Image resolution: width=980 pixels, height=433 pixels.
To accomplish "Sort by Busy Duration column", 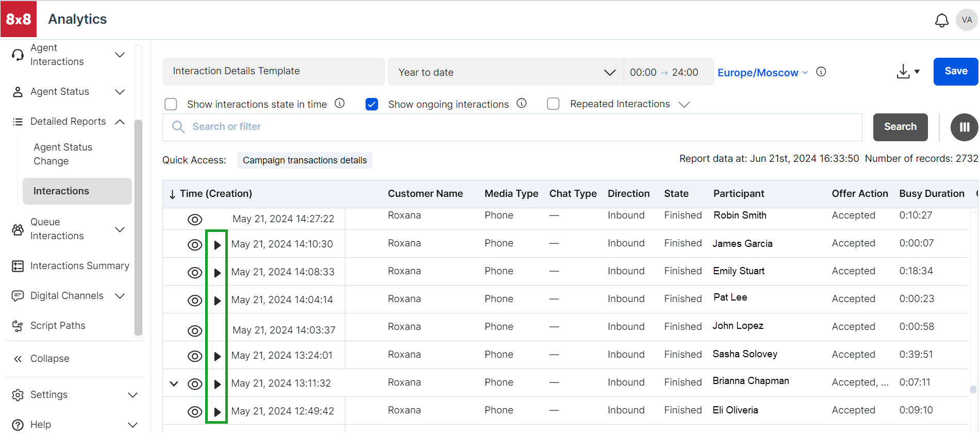I will point(932,194).
